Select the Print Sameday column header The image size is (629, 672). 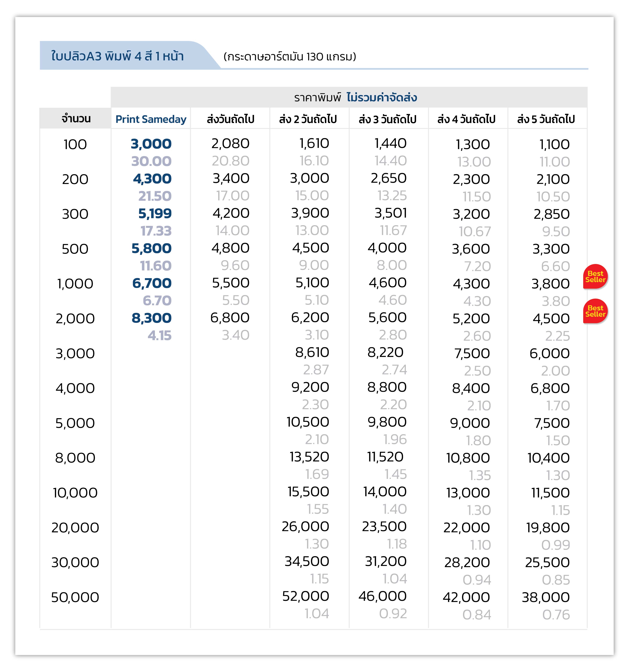click(151, 119)
